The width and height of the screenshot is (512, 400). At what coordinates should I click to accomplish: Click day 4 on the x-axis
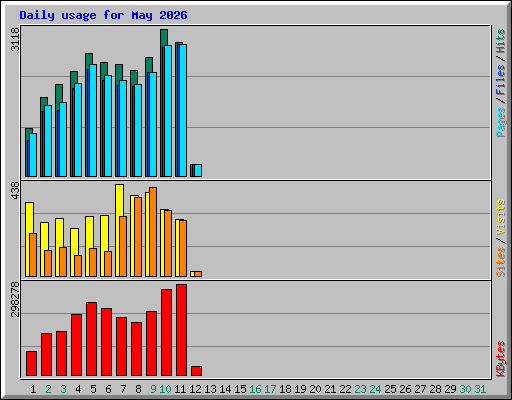click(78, 389)
